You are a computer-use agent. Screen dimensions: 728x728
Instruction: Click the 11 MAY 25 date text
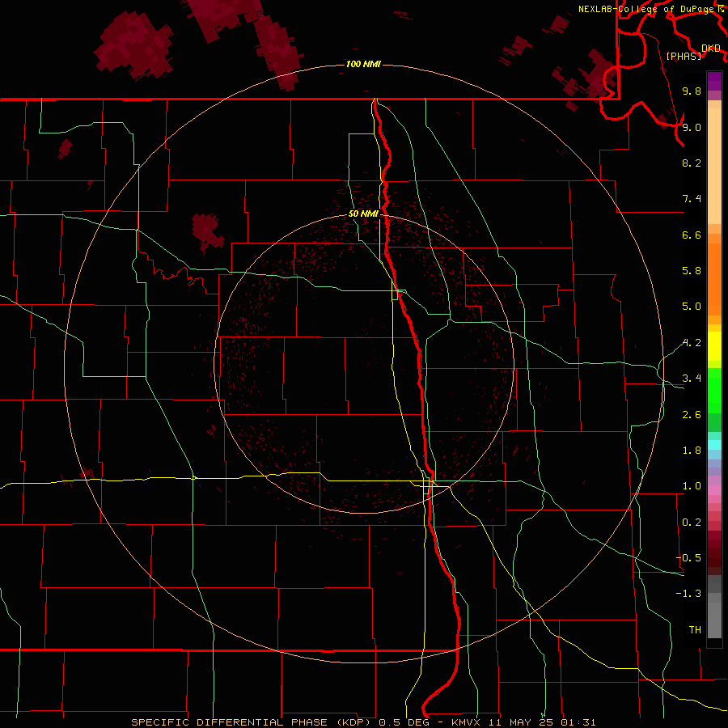520,722
